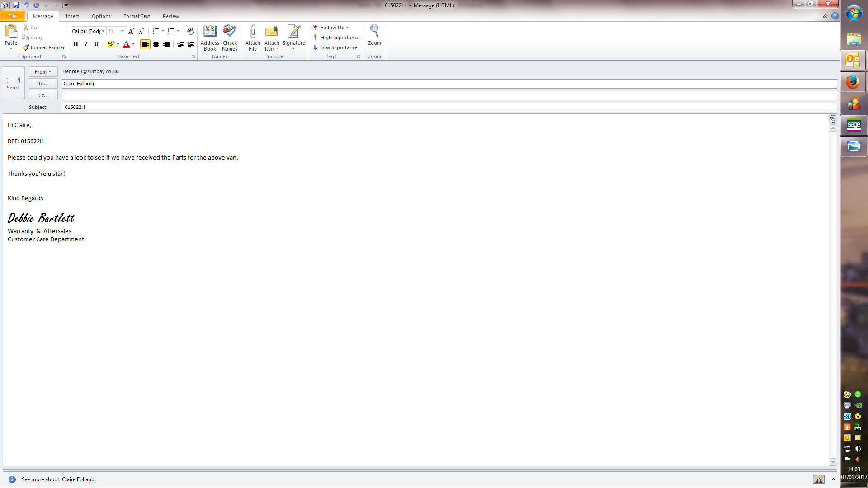Click the Grow Font icon

click(x=131, y=31)
